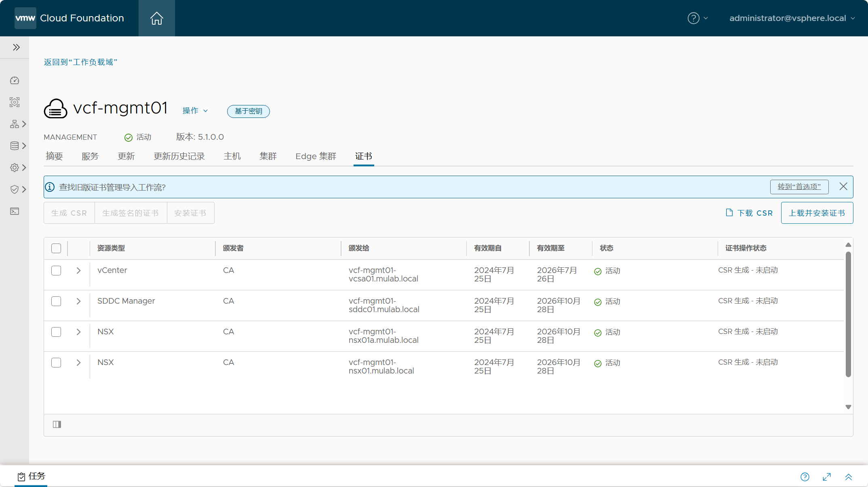Toggle the select-all checkbox in table header
This screenshot has height=487, width=868.
coord(56,248)
